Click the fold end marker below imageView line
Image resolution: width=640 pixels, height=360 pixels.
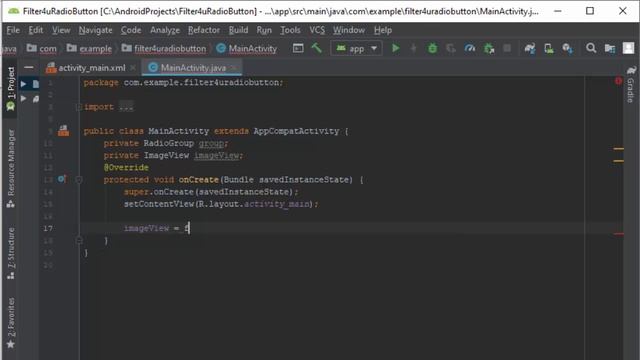(x=79, y=240)
